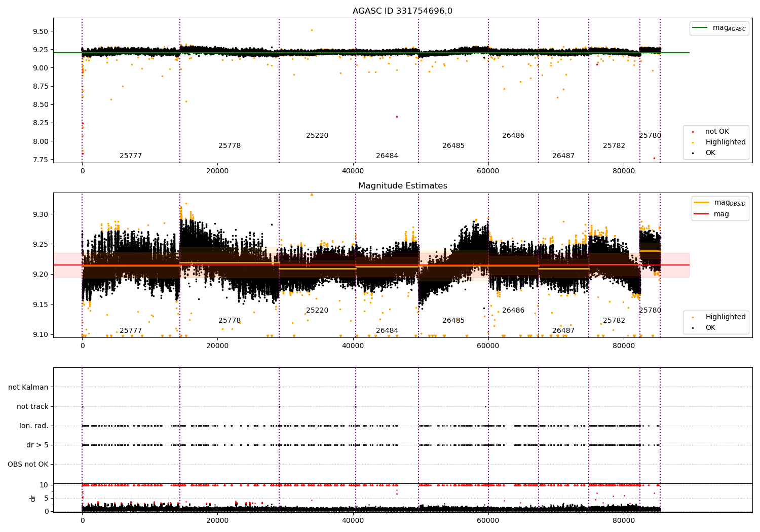The height and width of the screenshot is (532, 760).
Task: Click the 8.50 y-axis tick label
Action: pyautogui.click(x=40, y=105)
